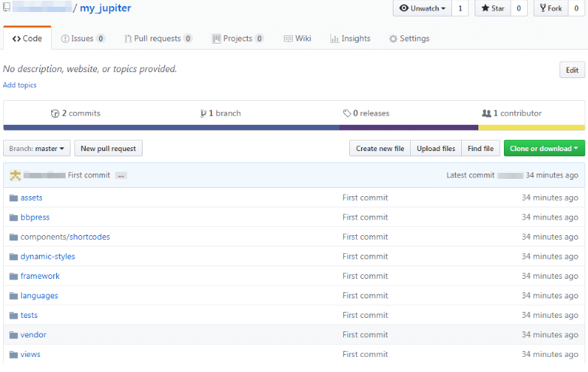This screenshot has height=372, width=588.
Task: Click the Pull requests count badge 0
Action: click(x=188, y=38)
